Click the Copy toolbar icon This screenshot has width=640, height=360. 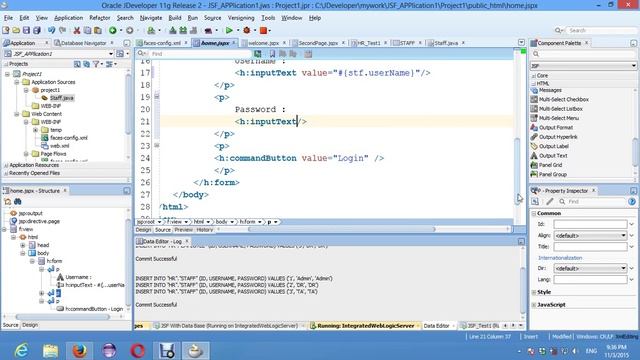pyautogui.click(x=87, y=30)
